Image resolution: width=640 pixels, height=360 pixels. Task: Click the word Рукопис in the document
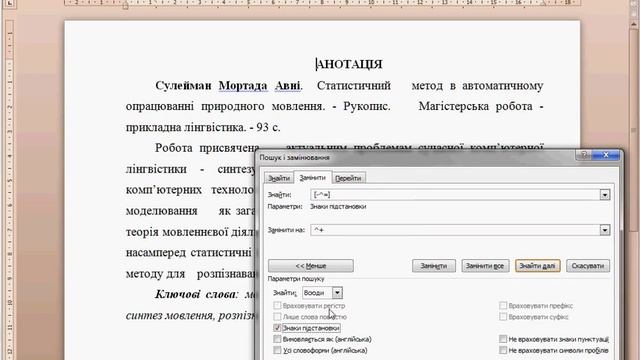pos(366,107)
